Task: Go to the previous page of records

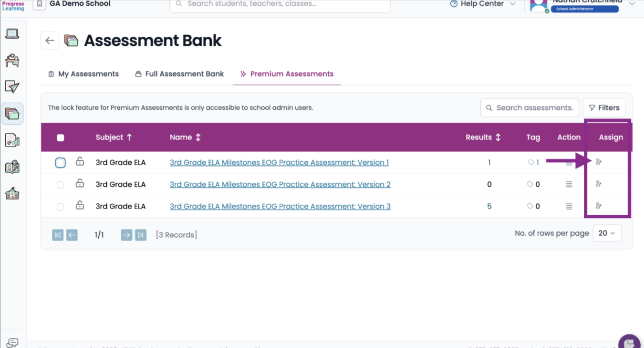Action: coord(72,235)
